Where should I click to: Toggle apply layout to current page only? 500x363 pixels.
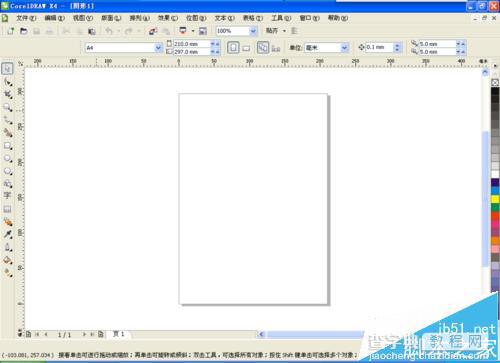(276, 48)
